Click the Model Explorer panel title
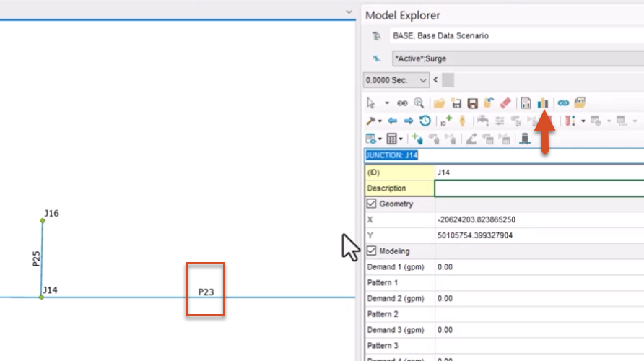Image resolution: width=644 pixels, height=361 pixels. tap(403, 15)
